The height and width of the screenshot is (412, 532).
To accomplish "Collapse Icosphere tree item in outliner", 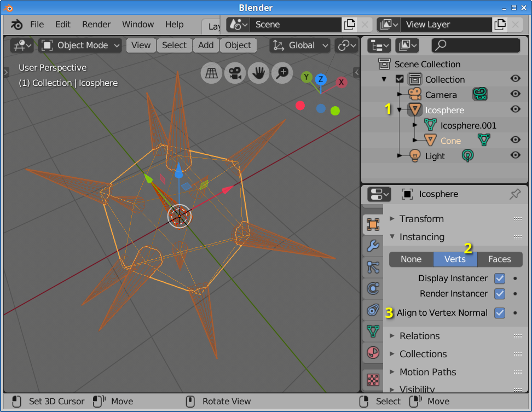I will pyautogui.click(x=400, y=110).
